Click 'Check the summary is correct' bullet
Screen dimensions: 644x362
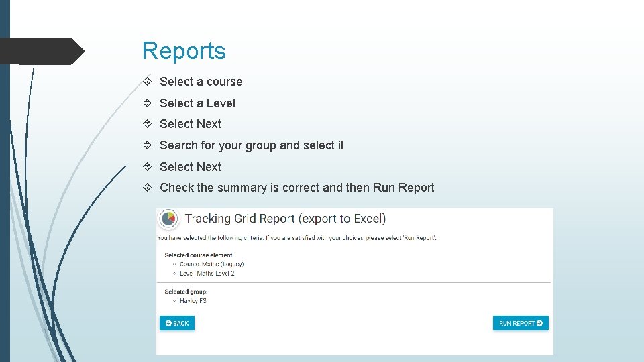[297, 188]
